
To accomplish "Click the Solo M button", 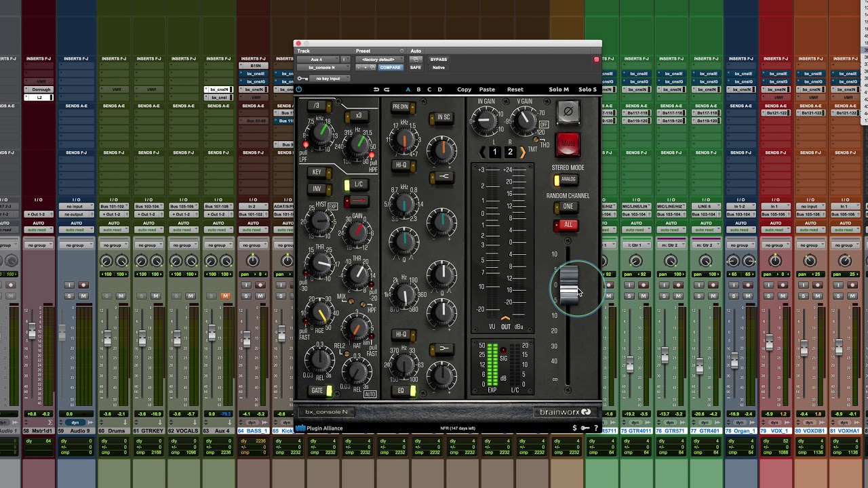I will pos(559,89).
